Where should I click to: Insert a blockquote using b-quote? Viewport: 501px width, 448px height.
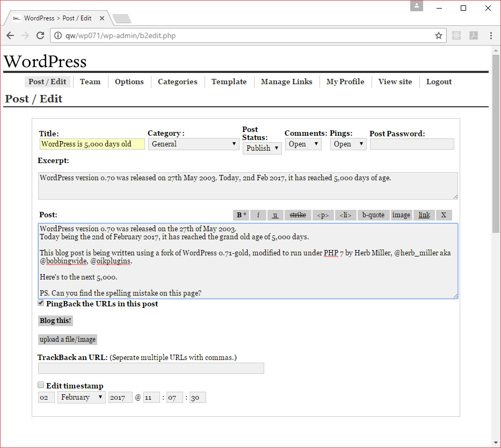click(373, 215)
